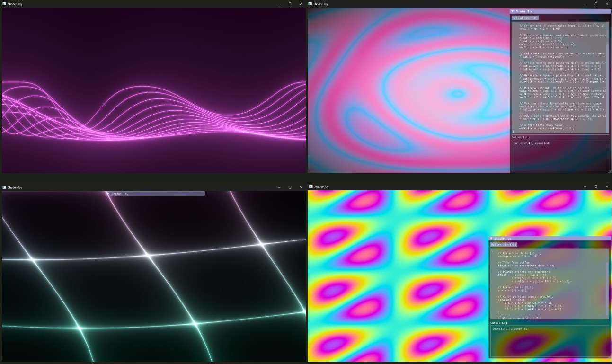Click the line 'float s = sin(time * 0.5);'

tap(541, 41)
